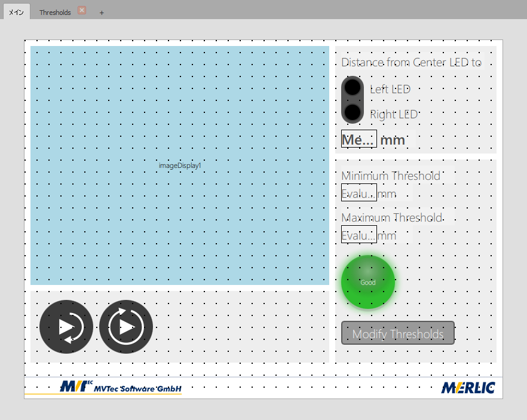Select the Right LED radio option
This screenshot has width=527, height=420.
353,112
